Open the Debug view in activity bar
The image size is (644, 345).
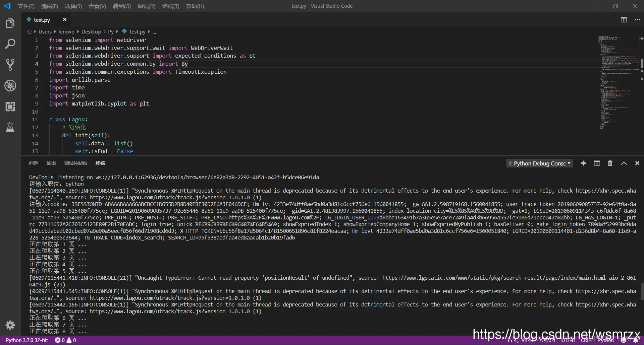point(10,86)
